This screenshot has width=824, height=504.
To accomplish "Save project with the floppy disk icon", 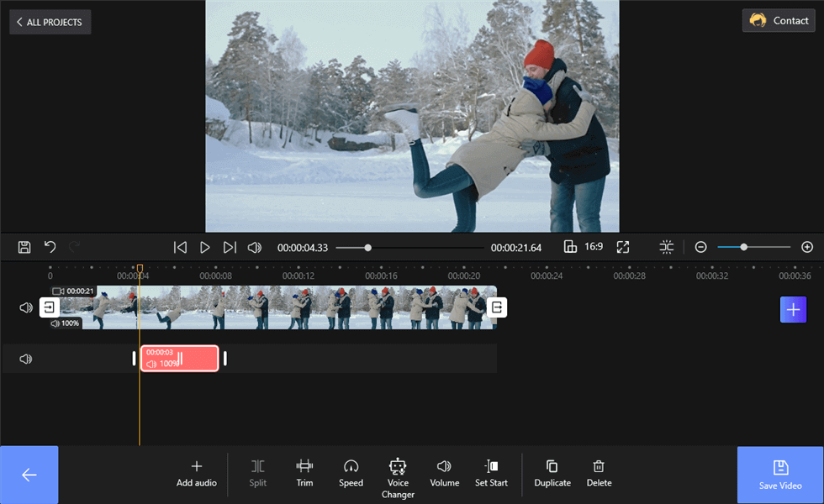I will coord(24,247).
